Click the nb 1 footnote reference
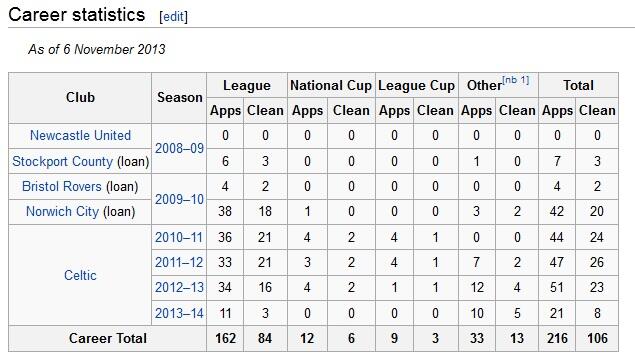Viewport: 635px width, 363px height. click(x=516, y=80)
